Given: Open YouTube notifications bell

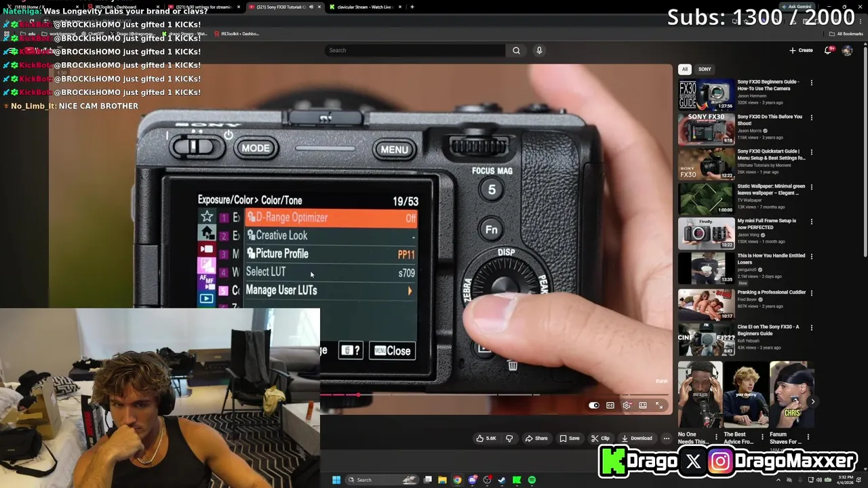Looking at the screenshot, I should point(828,50).
